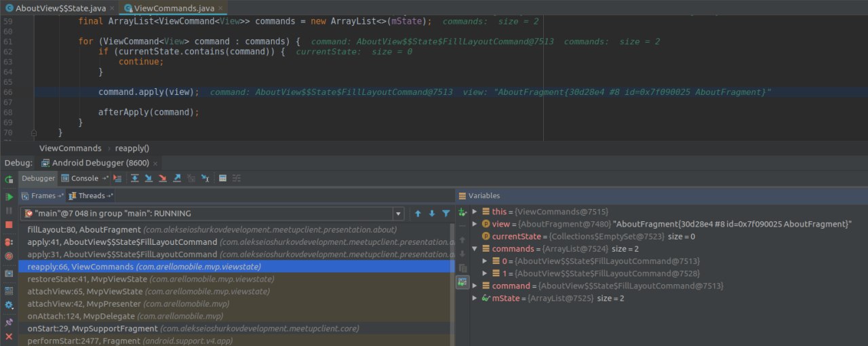
Task: Switch to ViewCommands.java editor tab
Action: pyautogui.click(x=172, y=7)
